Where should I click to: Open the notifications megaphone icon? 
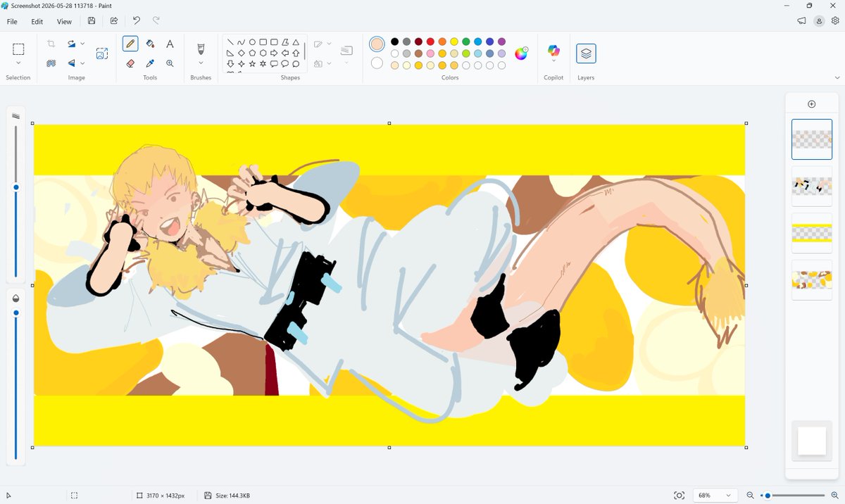[x=801, y=21]
